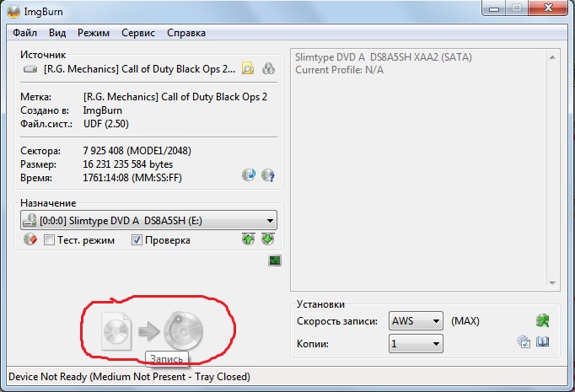575x392 pixels.
Task: Click the Device Not Ready status bar text
Action: tap(129, 377)
